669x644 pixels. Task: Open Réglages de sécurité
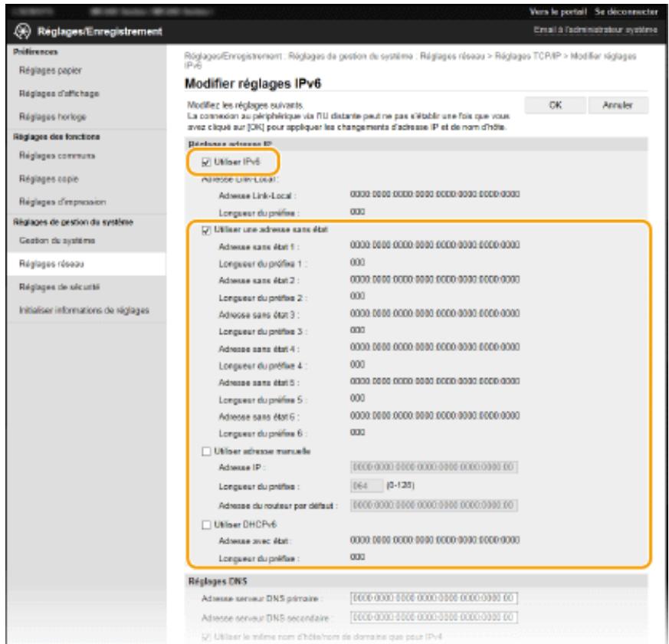59,287
